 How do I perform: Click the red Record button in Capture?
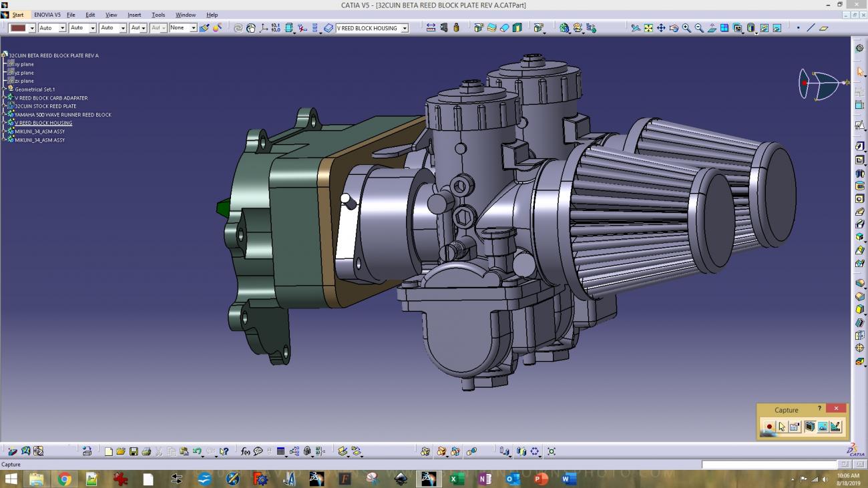[769, 427]
